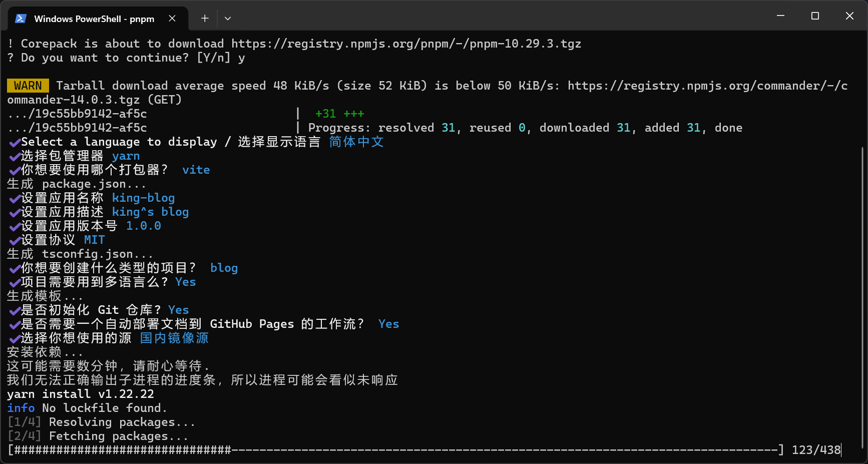Click the GitHub Pages workflow Yes answer
The height and width of the screenshot is (464, 868).
tap(388, 324)
